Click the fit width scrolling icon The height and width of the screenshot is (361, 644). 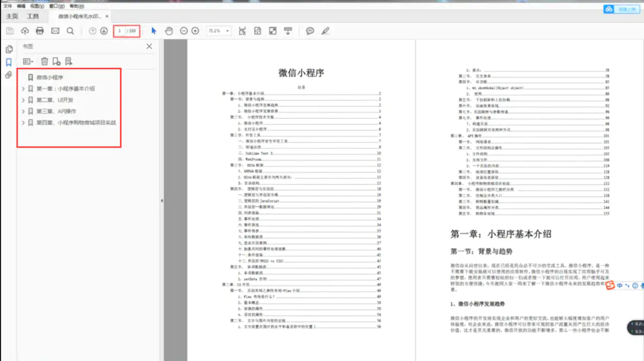[x=243, y=31]
